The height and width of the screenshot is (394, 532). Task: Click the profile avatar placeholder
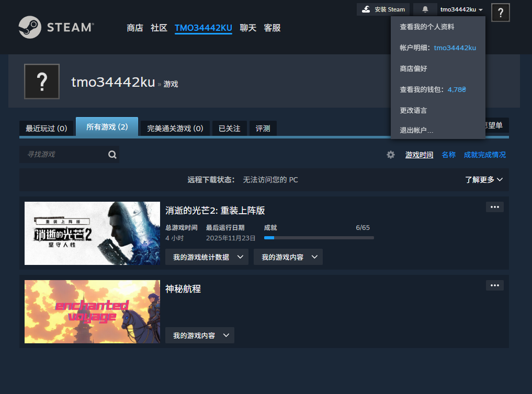point(42,82)
